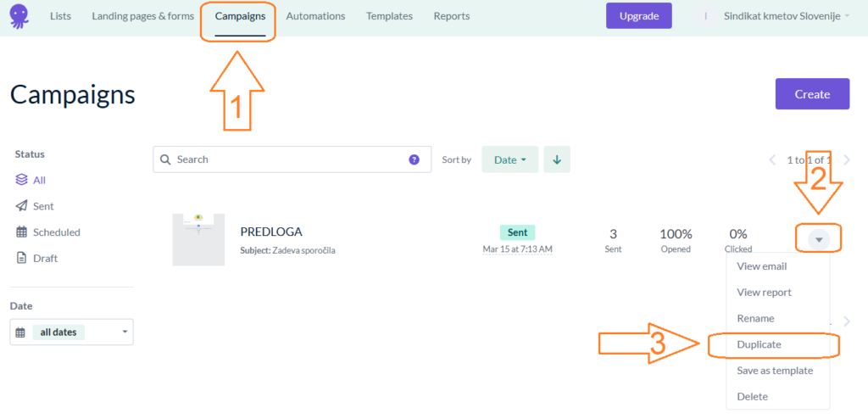Image resolution: width=868 pixels, height=419 pixels.
Task: Open the PREDLOGA campaign title link
Action: pos(271,232)
